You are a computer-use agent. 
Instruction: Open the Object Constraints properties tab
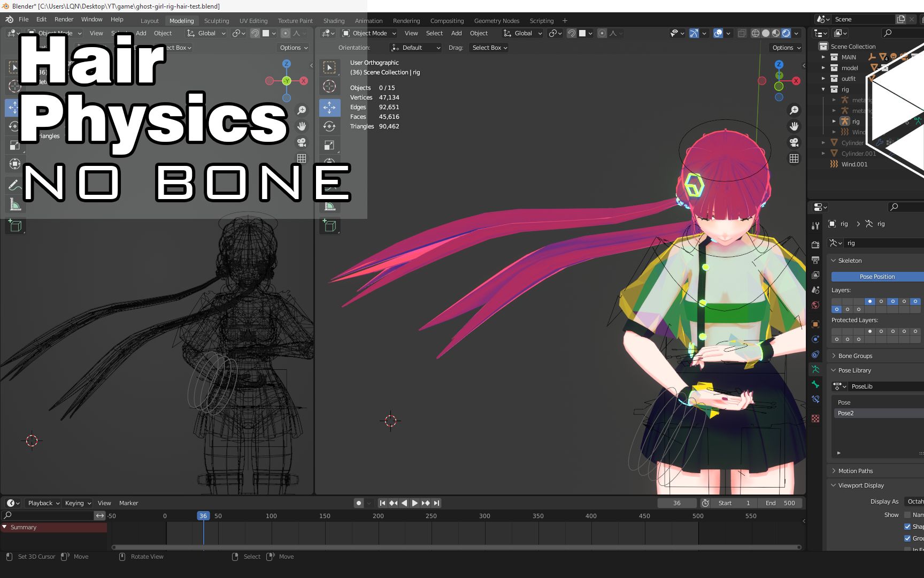click(815, 354)
